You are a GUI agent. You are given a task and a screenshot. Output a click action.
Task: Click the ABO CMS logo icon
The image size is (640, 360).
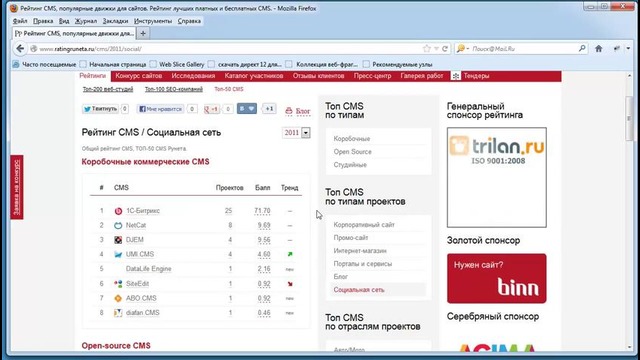point(118,298)
